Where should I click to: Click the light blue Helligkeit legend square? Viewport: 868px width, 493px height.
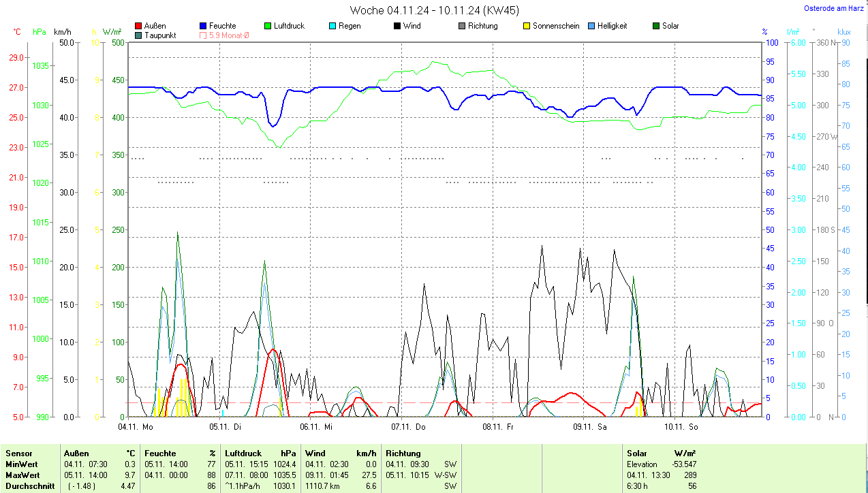click(591, 27)
